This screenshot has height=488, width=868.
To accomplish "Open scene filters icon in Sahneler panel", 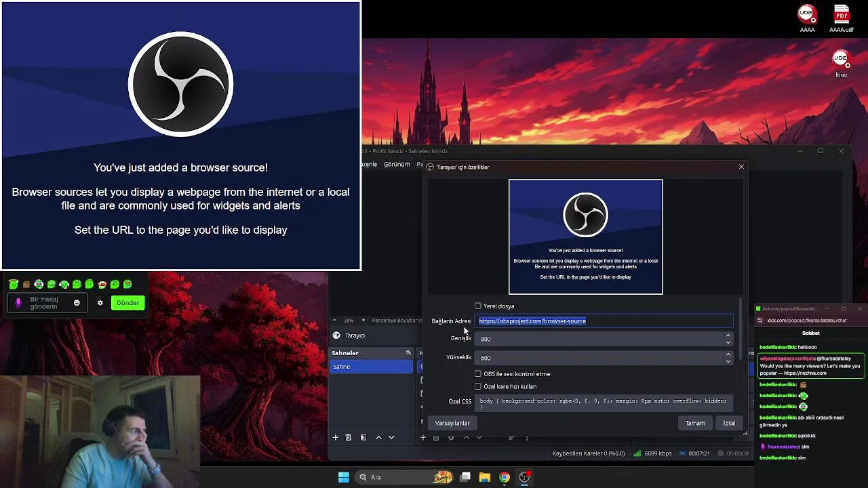I will [363, 438].
